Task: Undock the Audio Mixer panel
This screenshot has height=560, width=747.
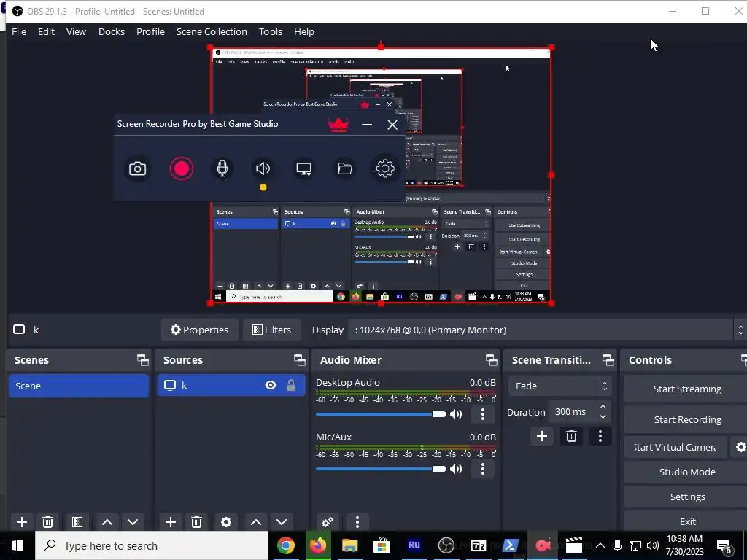Action: point(491,360)
